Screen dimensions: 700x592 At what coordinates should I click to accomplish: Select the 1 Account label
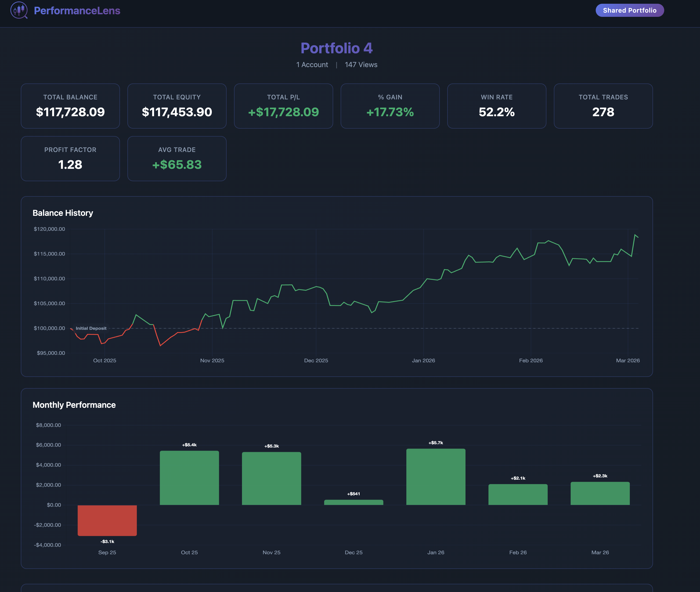(x=312, y=65)
